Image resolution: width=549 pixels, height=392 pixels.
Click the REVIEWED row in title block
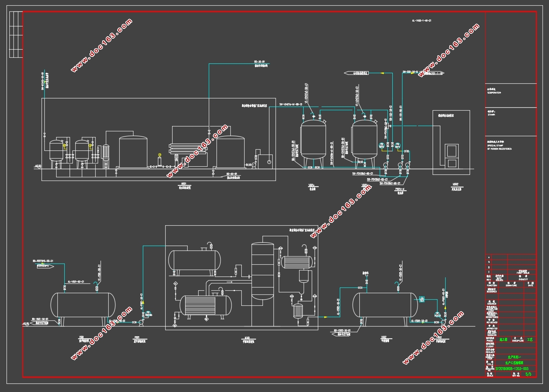[x=511, y=322]
